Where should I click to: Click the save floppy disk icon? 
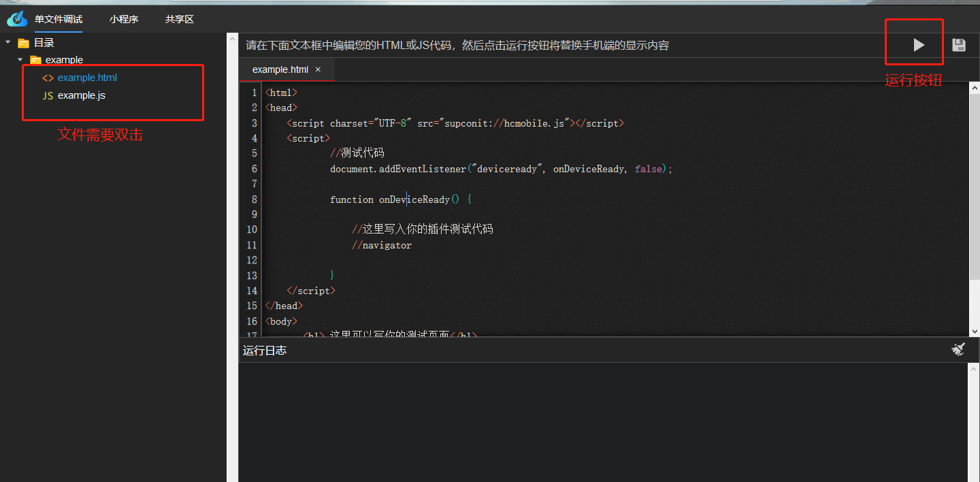coord(959,45)
